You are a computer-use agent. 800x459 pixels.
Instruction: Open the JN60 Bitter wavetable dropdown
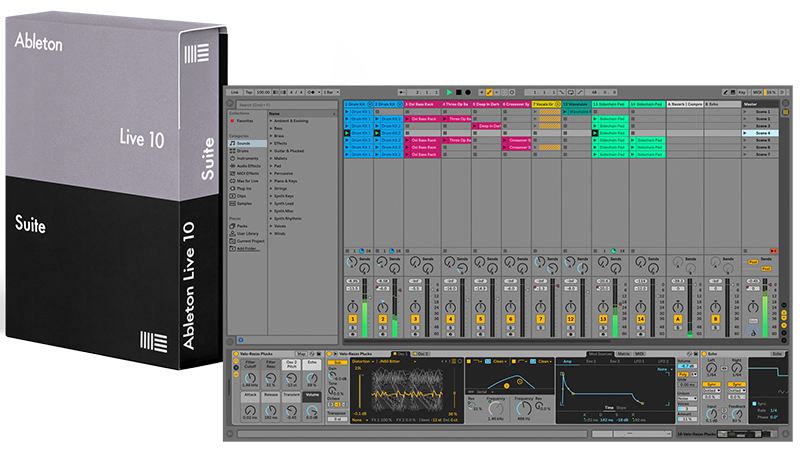[x=397, y=362]
